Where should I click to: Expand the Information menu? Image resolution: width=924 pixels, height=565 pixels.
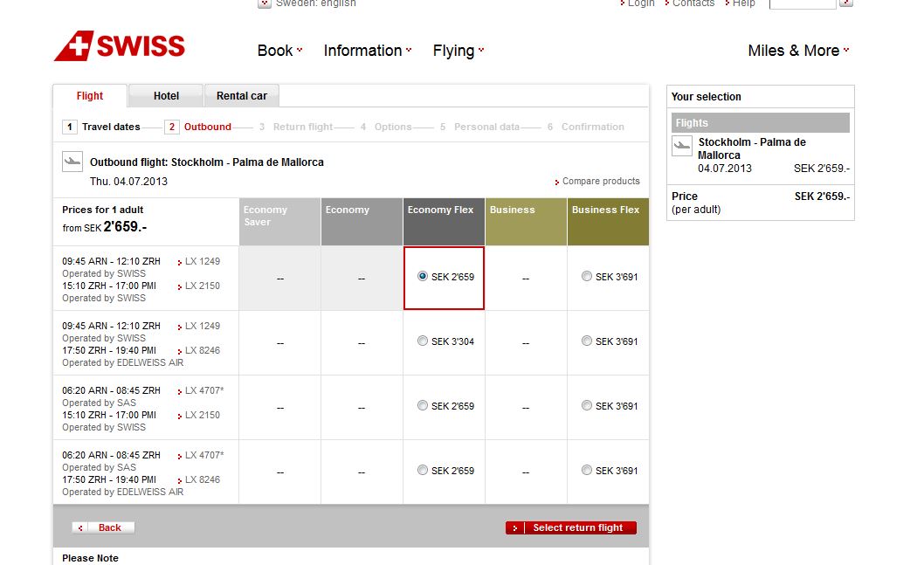pyautogui.click(x=367, y=51)
